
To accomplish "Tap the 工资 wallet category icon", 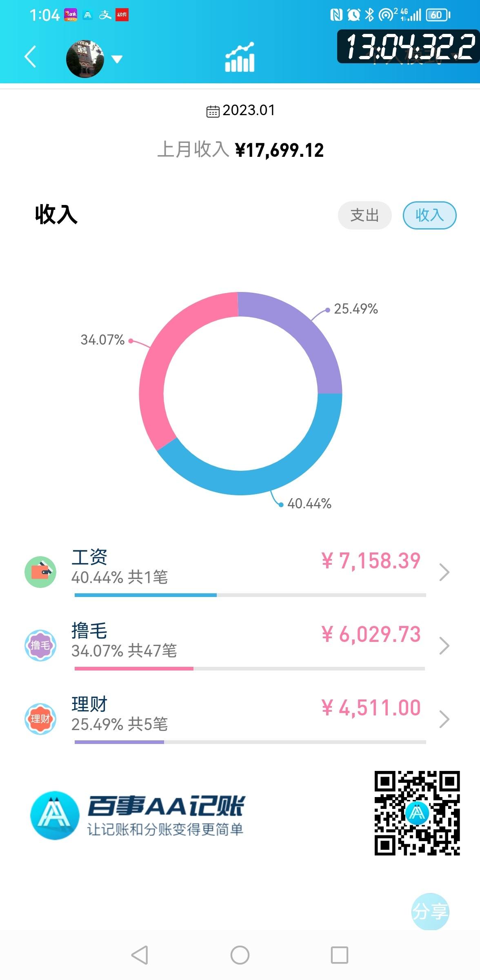I will coord(40,572).
